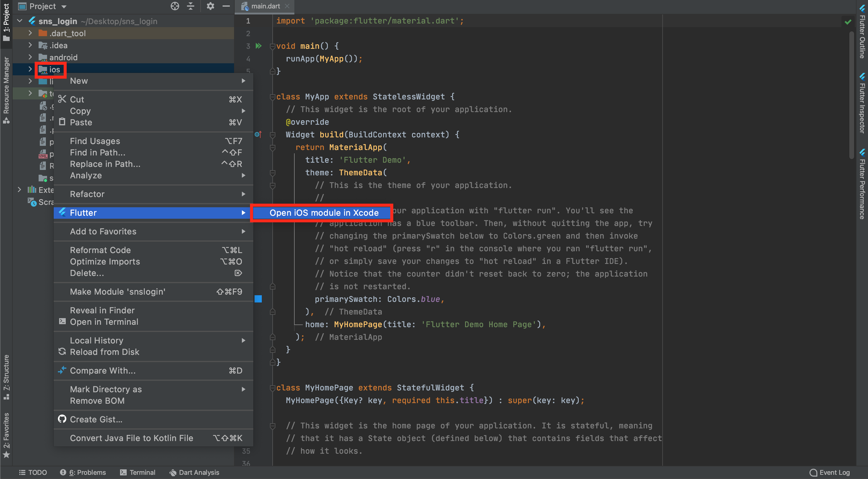This screenshot has height=479, width=868.
Task: Switch to the main.dart editor tab
Action: pos(265,6)
